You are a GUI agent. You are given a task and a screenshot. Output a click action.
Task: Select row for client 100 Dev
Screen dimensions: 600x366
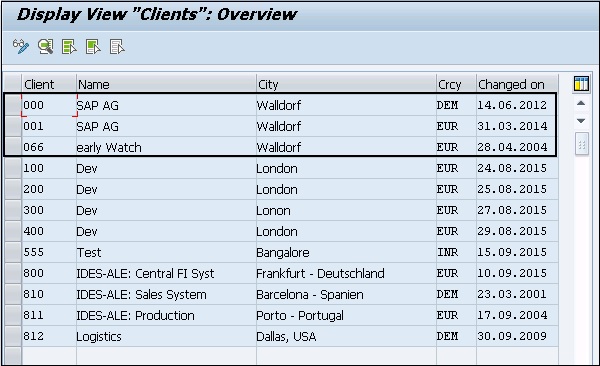pyautogui.click(x=13, y=168)
